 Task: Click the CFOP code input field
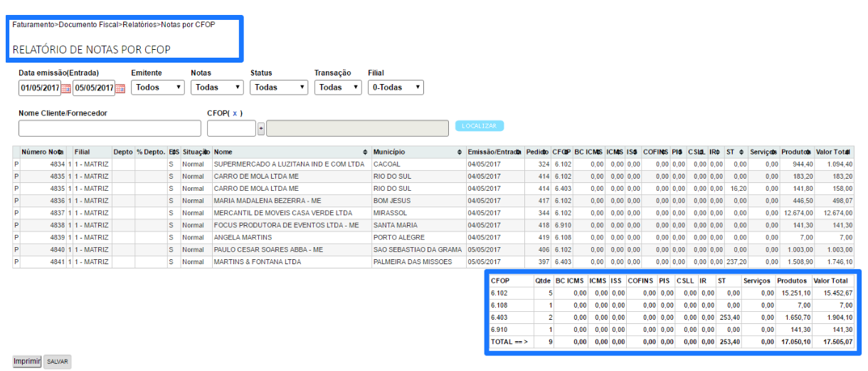231,128
